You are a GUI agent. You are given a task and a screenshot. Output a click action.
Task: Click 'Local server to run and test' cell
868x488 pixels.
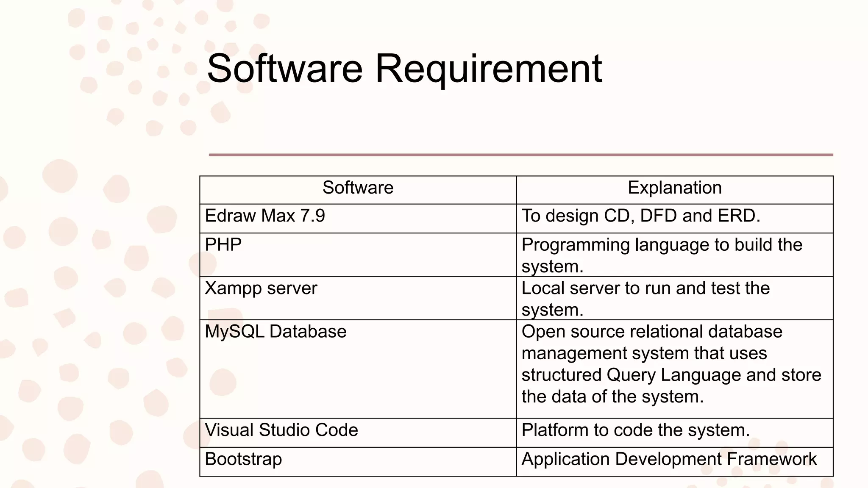coord(645,298)
